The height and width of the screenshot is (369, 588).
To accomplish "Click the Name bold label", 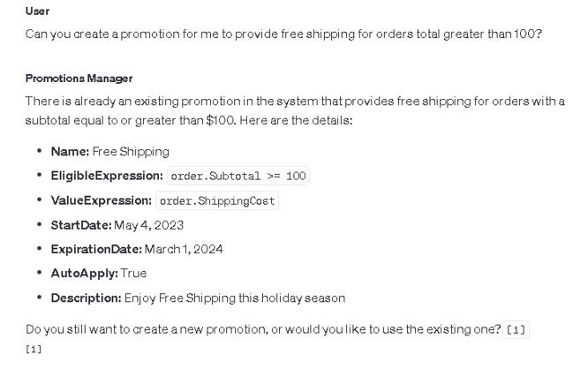I will (70, 152).
